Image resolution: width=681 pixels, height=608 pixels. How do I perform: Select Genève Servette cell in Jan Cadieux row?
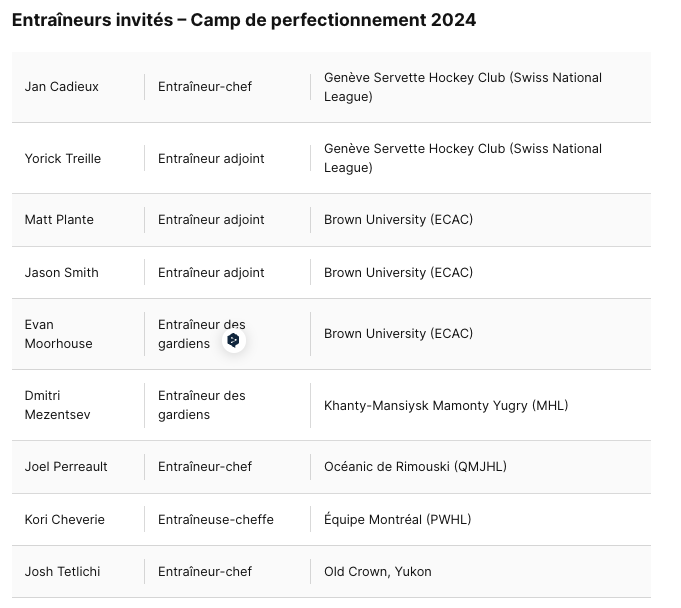point(463,87)
